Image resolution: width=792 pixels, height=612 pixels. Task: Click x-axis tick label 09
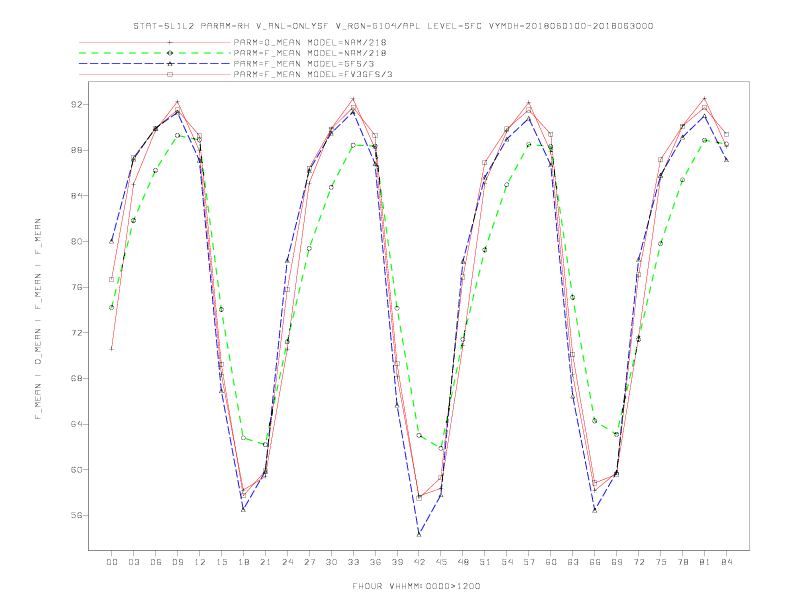(x=177, y=562)
